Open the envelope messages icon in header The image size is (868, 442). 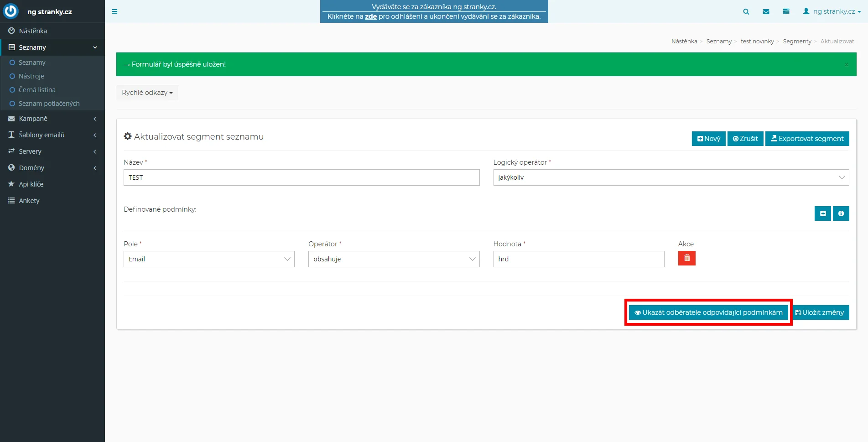766,12
